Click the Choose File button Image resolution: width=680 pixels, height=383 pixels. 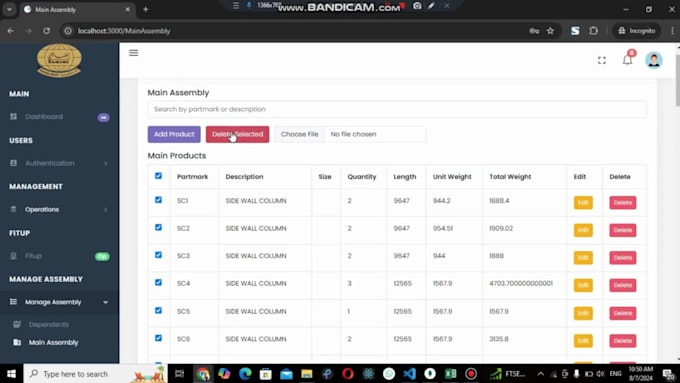coord(299,134)
